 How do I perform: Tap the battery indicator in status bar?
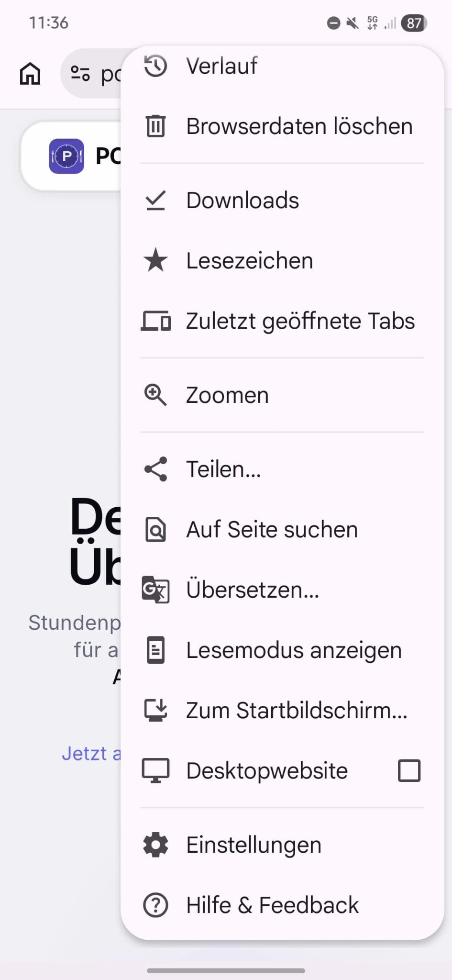(x=414, y=23)
